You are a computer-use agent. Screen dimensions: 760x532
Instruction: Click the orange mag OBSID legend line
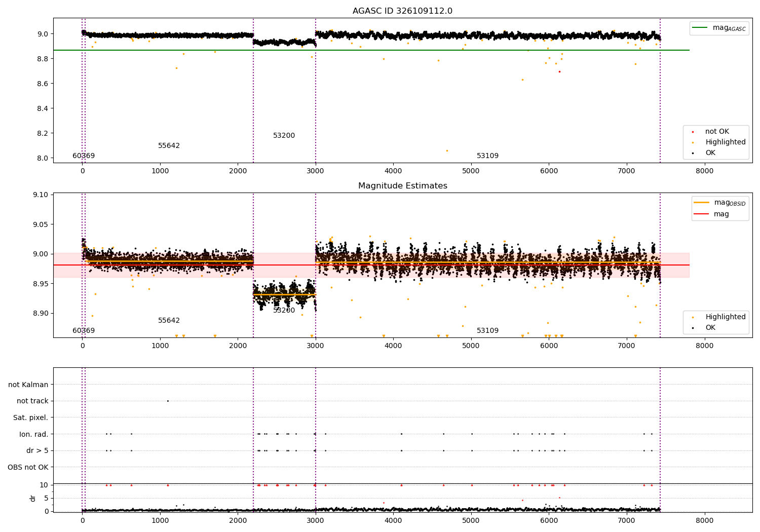[x=702, y=202]
